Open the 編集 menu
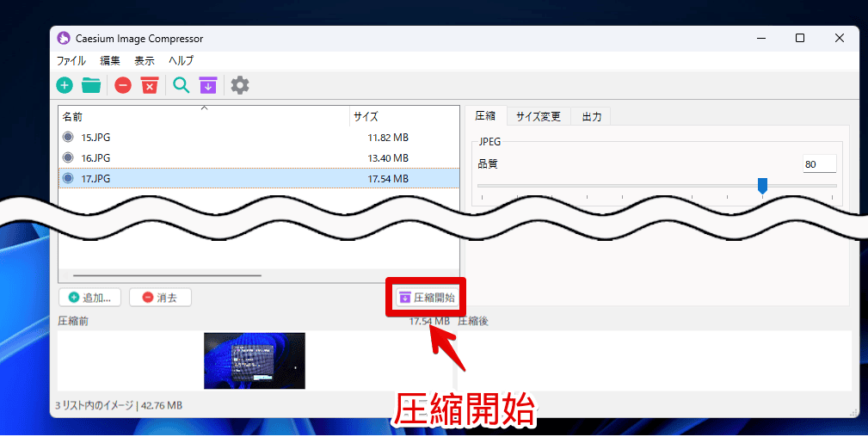The image size is (868, 437). (x=109, y=61)
